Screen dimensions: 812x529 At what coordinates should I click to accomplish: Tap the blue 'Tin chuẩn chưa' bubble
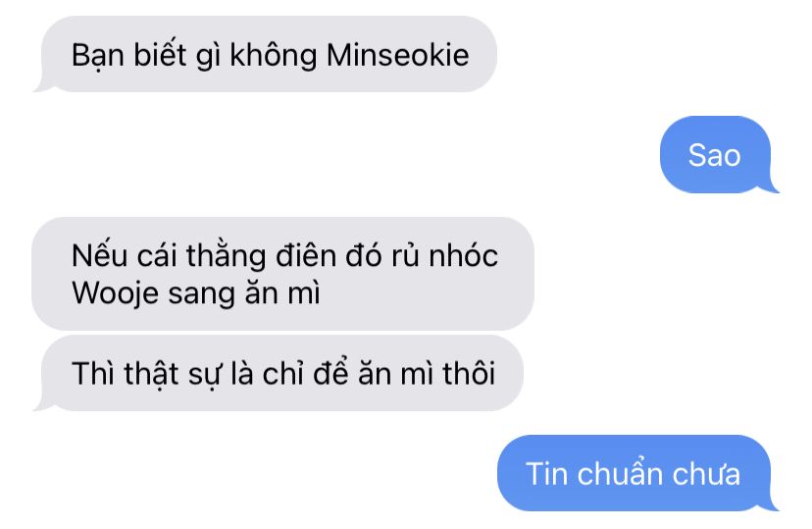637,473
